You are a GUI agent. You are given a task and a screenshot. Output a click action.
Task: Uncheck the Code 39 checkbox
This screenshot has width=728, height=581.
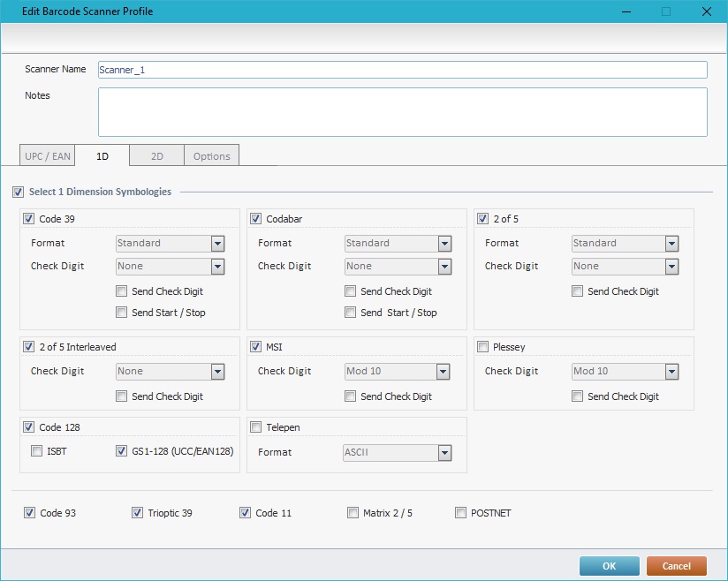29,219
